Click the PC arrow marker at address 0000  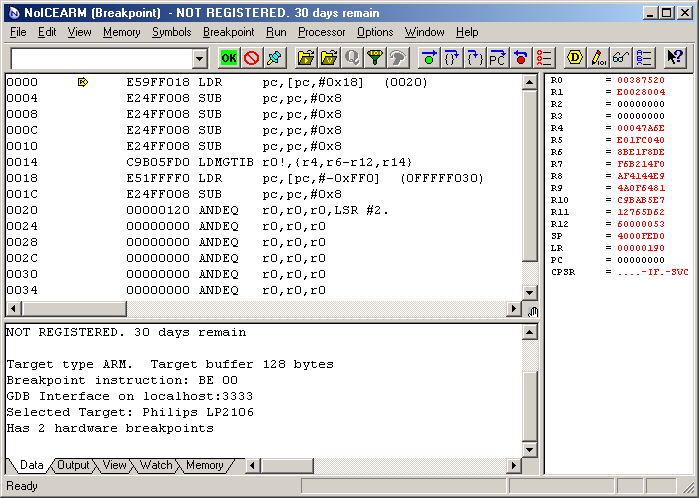[x=82, y=82]
